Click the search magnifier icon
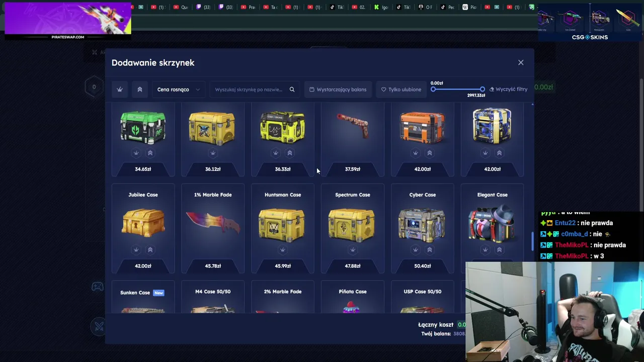Viewport: 644px width, 362px height. click(x=292, y=89)
